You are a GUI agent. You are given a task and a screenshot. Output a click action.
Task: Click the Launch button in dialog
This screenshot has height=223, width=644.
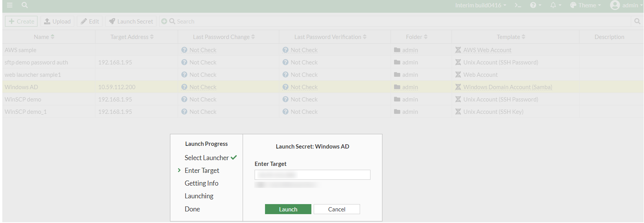click(x=288, y=209)
